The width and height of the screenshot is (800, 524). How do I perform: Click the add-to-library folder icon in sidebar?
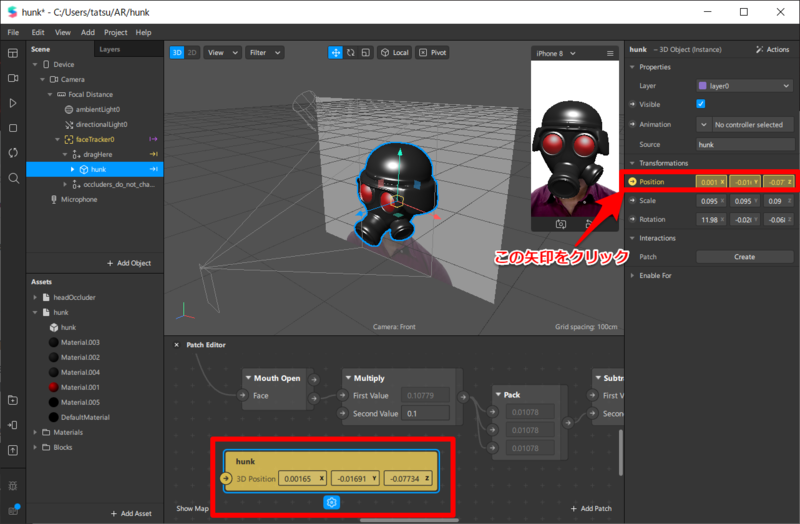coord(13,400)
